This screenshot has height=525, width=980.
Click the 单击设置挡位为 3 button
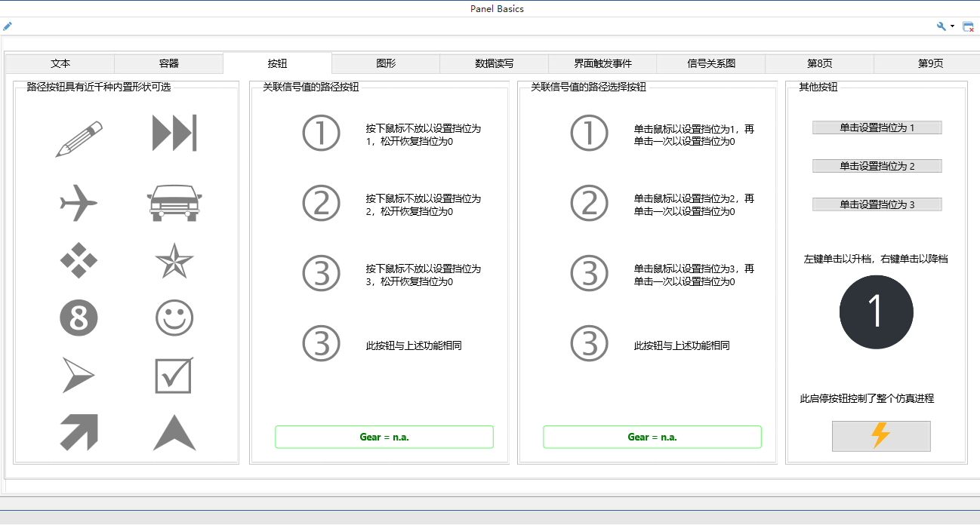click(877, 204)
